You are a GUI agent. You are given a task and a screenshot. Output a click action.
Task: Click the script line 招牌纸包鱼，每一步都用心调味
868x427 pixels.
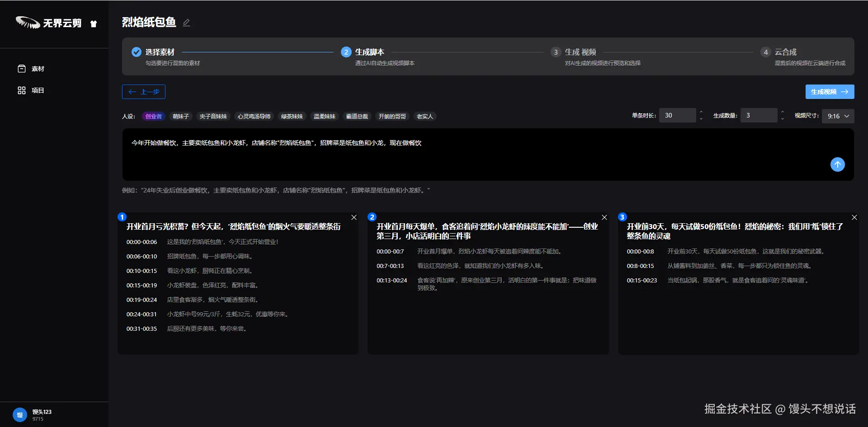coord(210,256)
